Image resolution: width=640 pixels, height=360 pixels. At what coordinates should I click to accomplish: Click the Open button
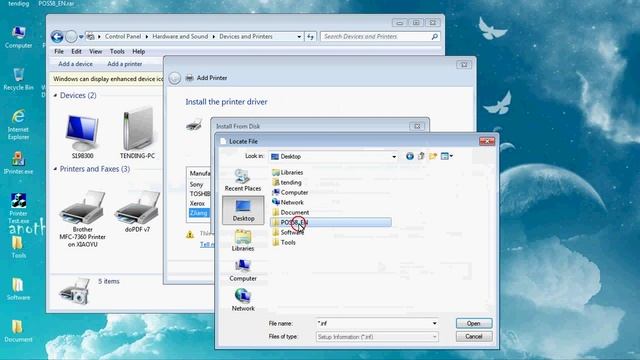473,323
